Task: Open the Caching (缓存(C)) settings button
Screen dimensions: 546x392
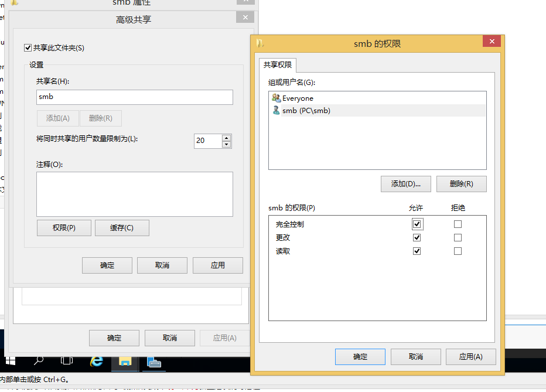Action: click(122, 228)
